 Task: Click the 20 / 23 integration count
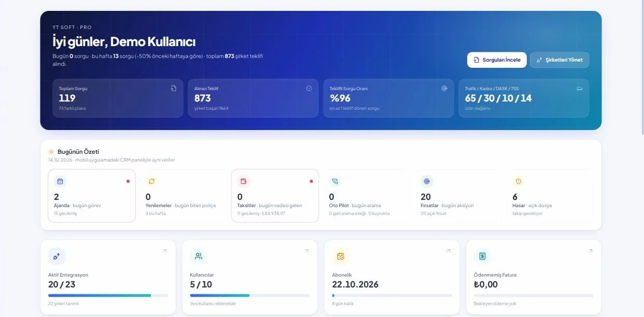tap(62, 284)
